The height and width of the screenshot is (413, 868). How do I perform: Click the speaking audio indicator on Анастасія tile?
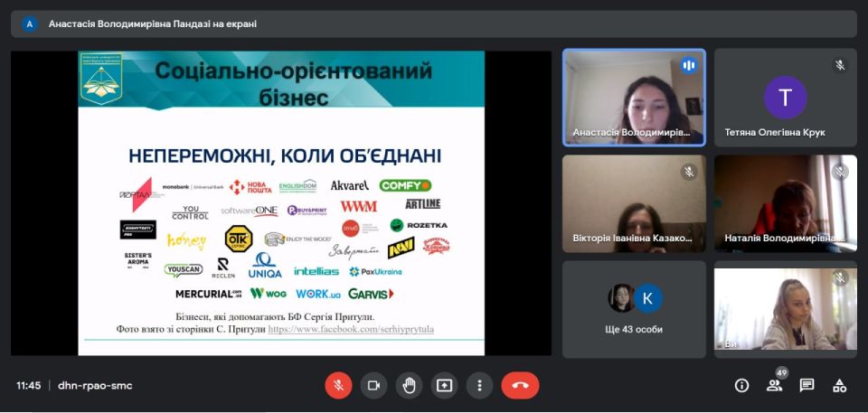click(x=689, y=65)
